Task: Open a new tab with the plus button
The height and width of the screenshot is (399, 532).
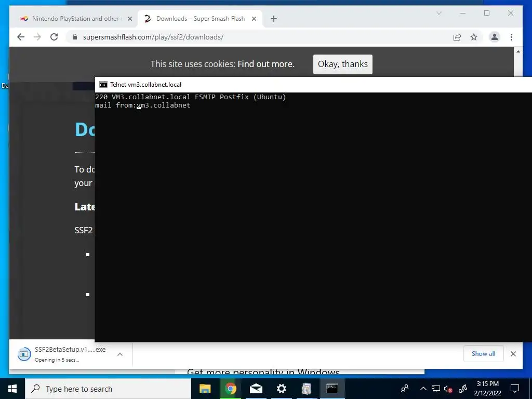Action: tap(274, 19)
